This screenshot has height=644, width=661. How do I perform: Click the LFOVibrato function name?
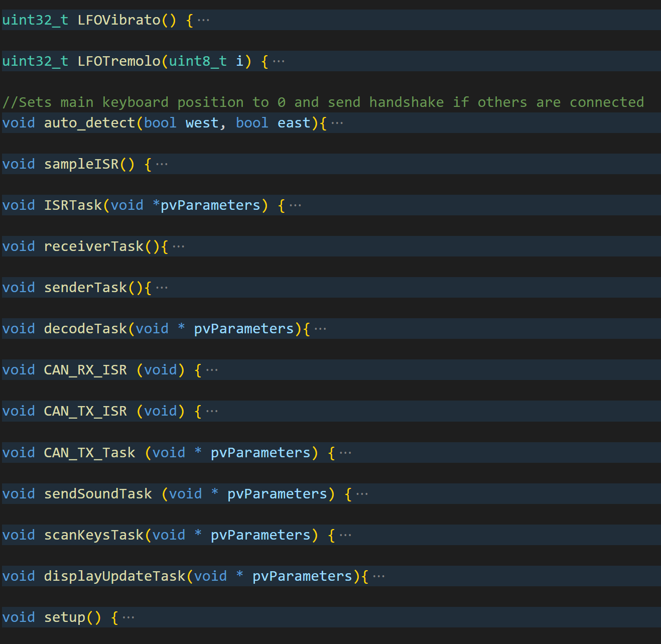pos(119,20)
